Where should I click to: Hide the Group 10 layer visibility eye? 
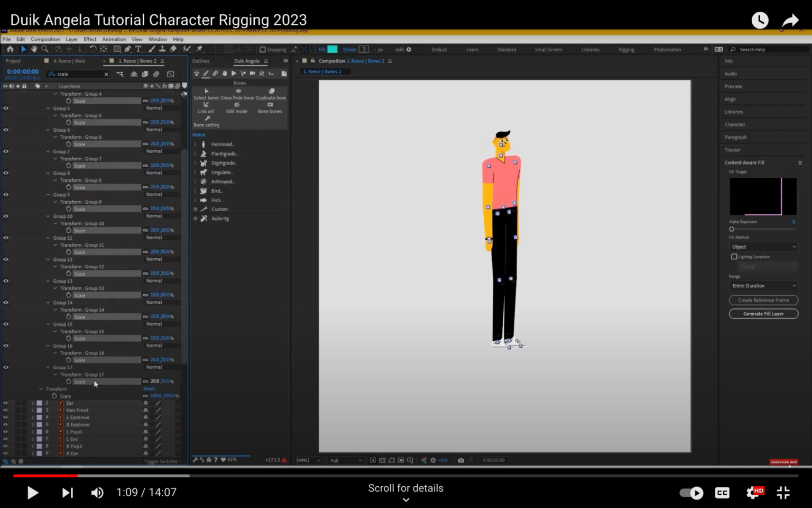point(5,216)
